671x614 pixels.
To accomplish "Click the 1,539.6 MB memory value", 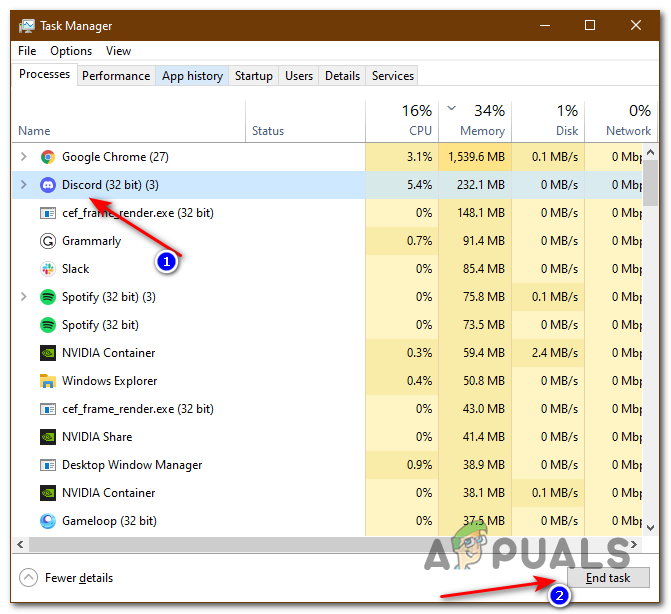I will (x=476, y=157).
